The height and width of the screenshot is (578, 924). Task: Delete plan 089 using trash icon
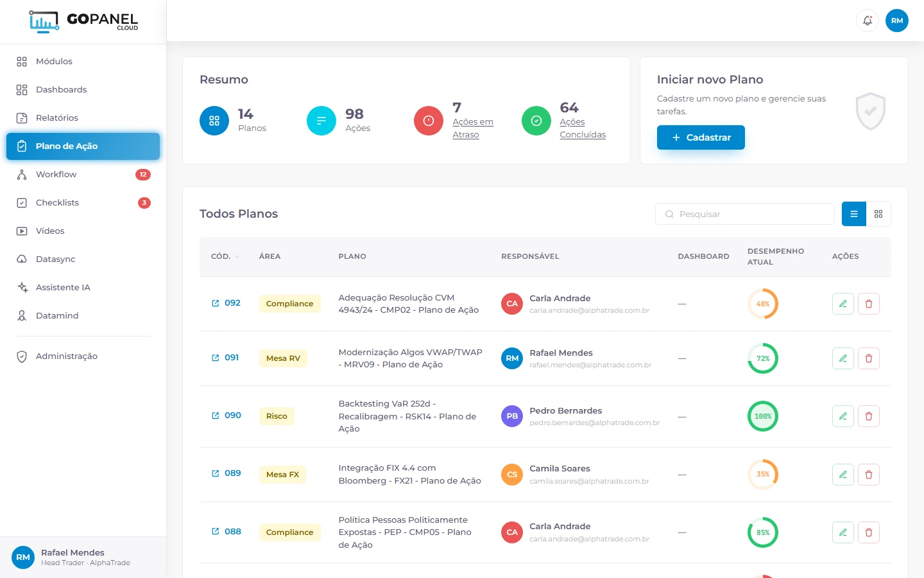(x=869, y=475)
